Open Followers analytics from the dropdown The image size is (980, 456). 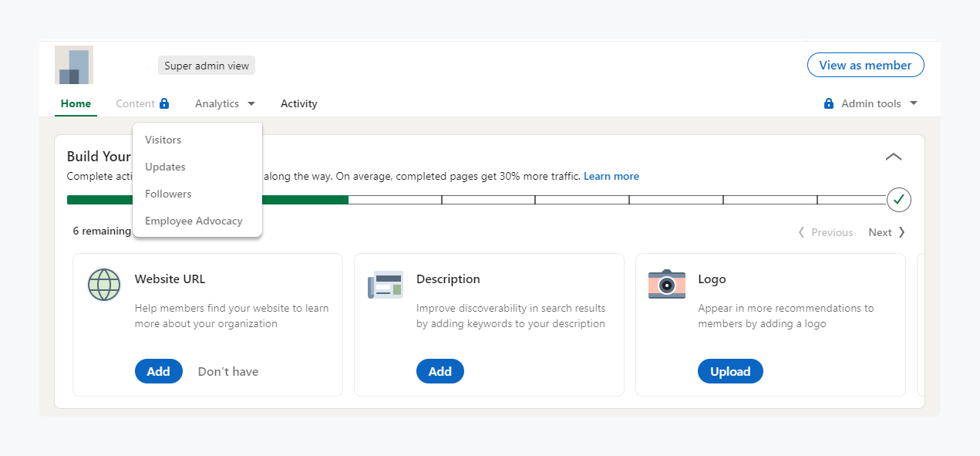168,194
